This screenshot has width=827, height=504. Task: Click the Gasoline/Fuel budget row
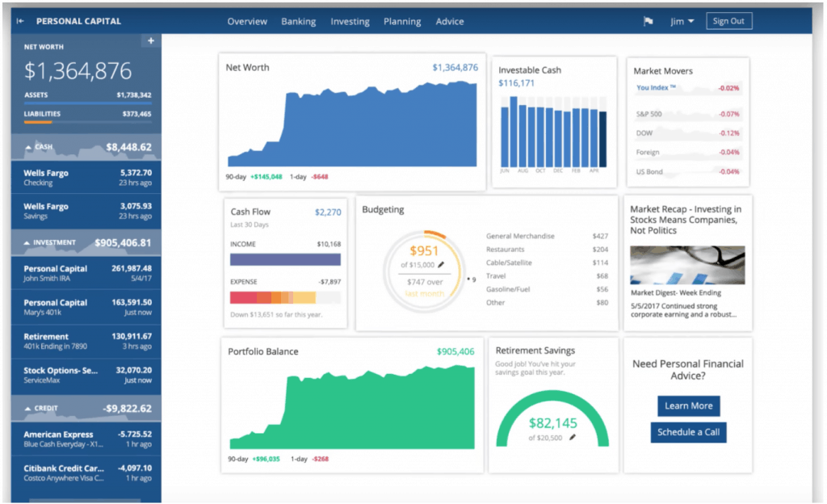click(547, 289)
